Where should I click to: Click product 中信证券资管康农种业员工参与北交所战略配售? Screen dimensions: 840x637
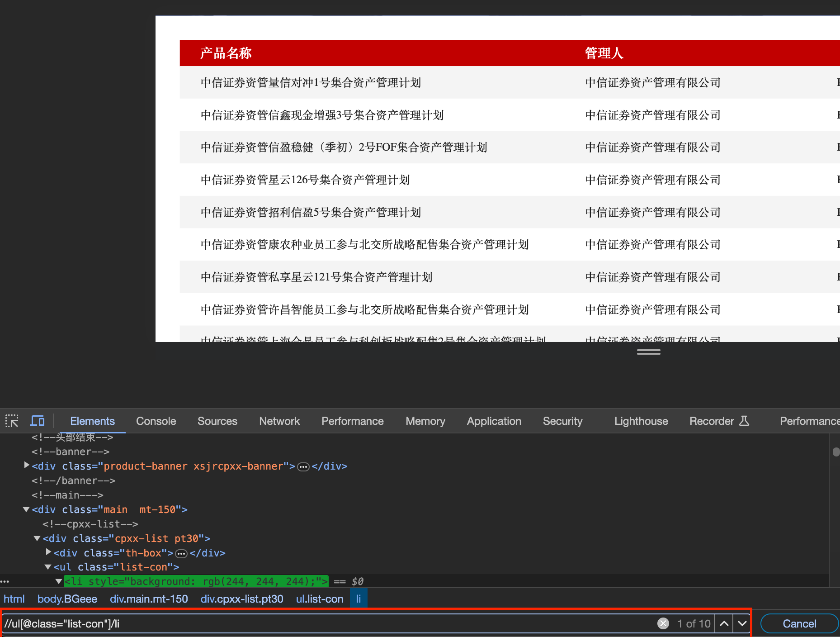(x=364, y=245)
